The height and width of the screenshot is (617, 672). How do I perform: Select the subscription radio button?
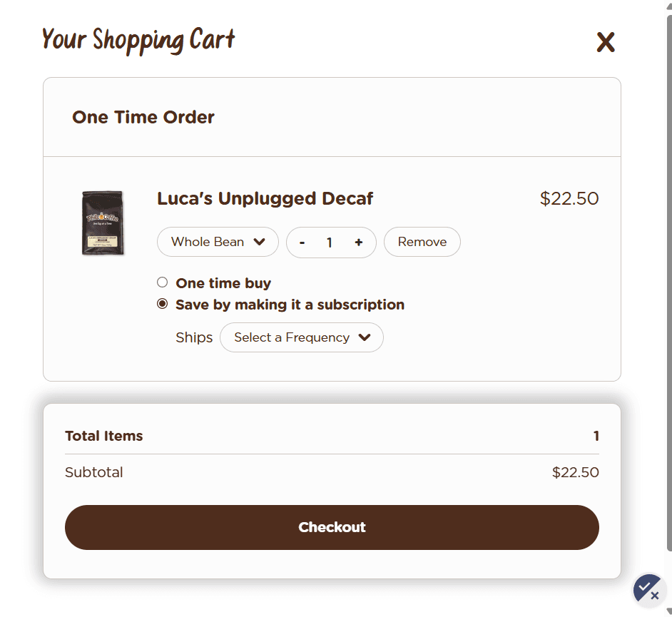point(162,304)
